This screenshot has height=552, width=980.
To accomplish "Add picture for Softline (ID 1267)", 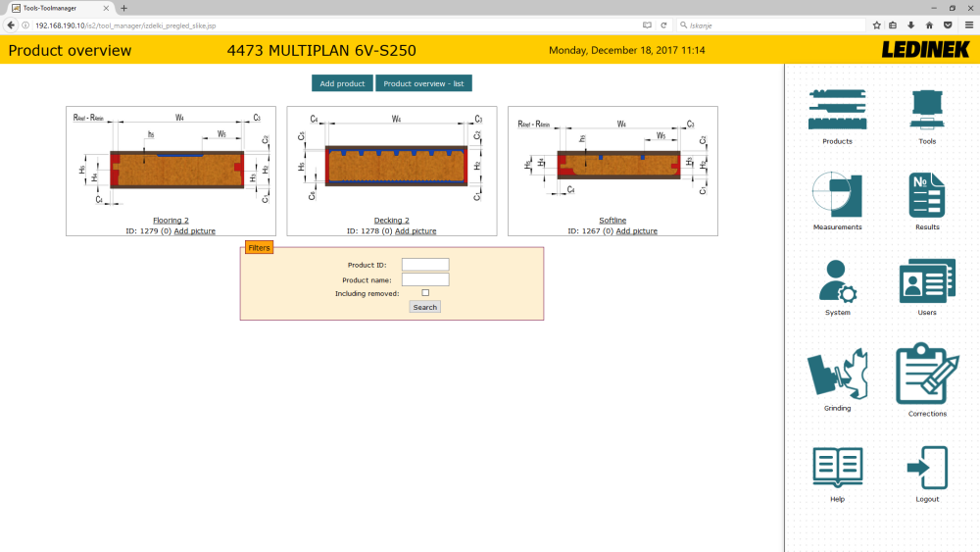I will [636, 230].
